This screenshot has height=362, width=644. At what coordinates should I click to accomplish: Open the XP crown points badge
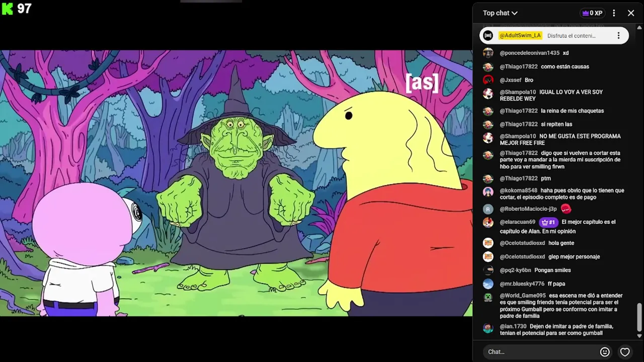592,13
